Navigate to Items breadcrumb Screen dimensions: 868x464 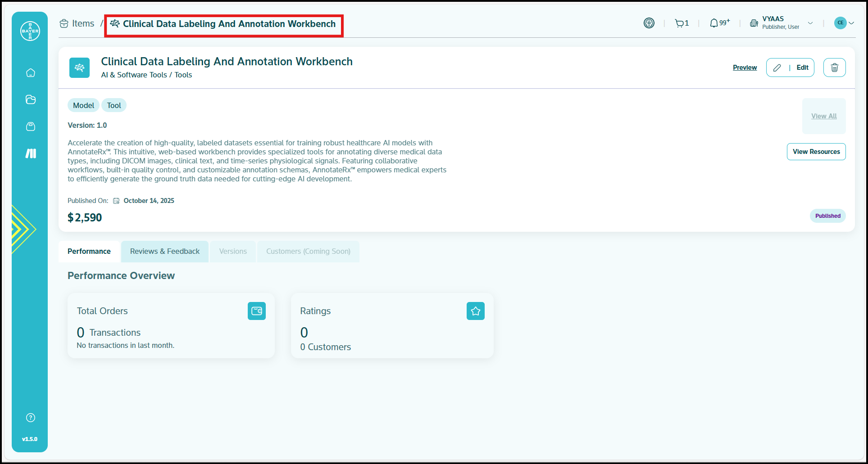pos(77,24)
